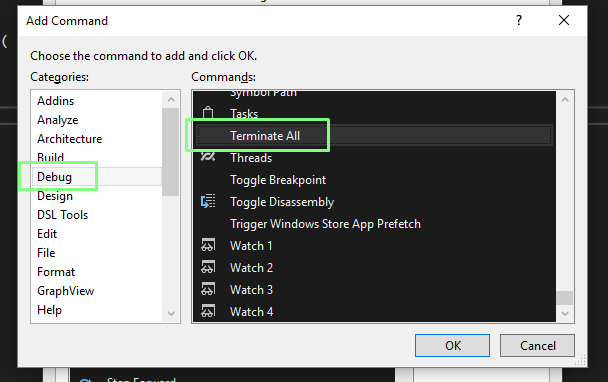Click Categories list scroll-up arrow

point(171,100)
